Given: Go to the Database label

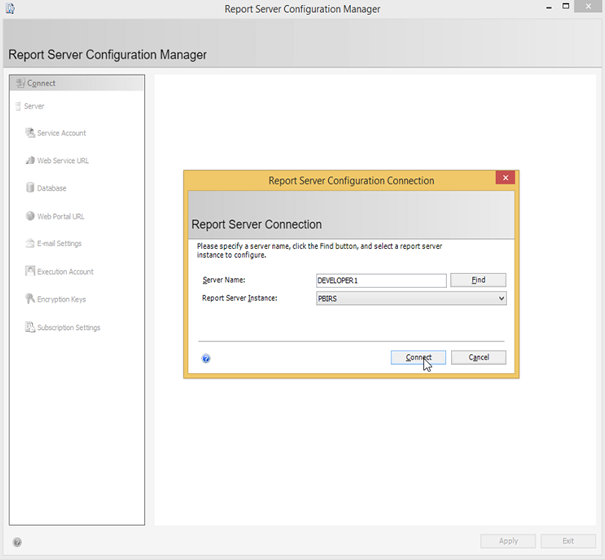Looking at the screenshot, I should pos(52,188).
